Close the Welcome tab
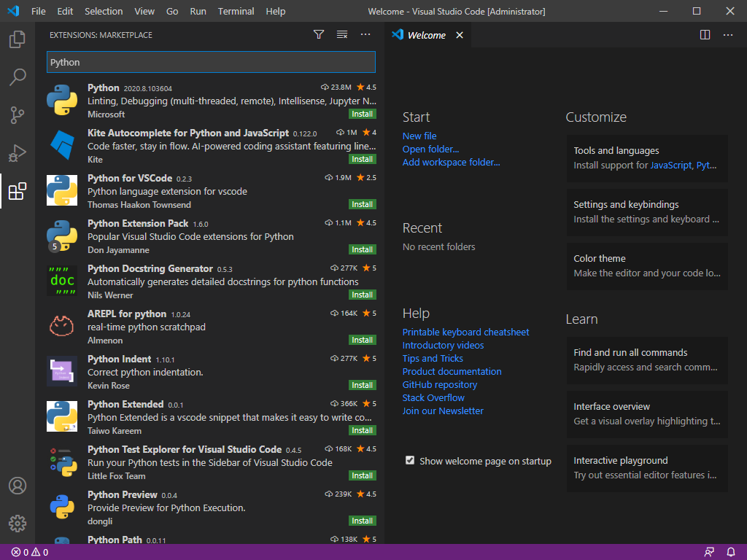 [x=460, y=35]
